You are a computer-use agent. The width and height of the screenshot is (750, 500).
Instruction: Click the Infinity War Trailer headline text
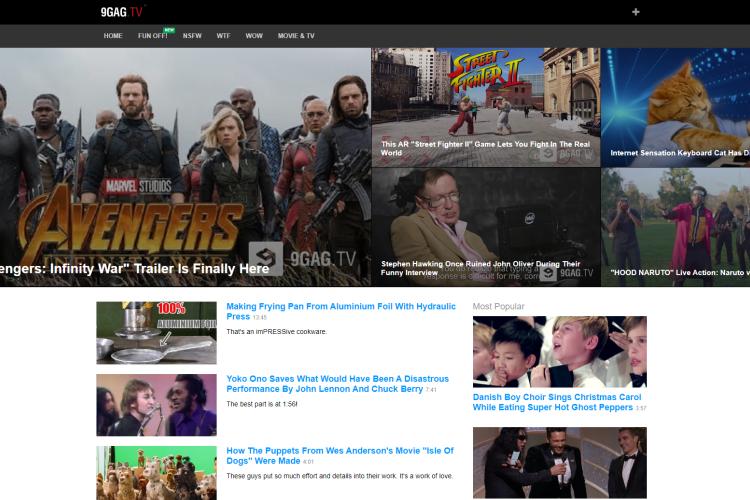pyautogui.click(x=135, y=268)
